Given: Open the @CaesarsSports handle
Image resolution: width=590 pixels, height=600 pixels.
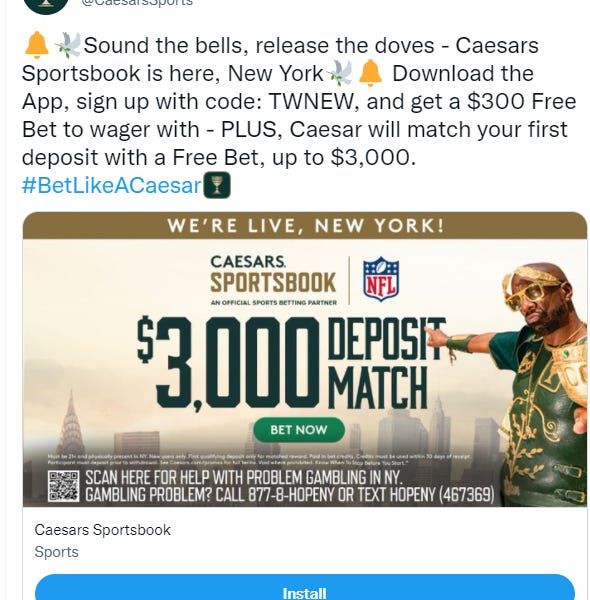Looking at the screenshot, I should [137, 3].
